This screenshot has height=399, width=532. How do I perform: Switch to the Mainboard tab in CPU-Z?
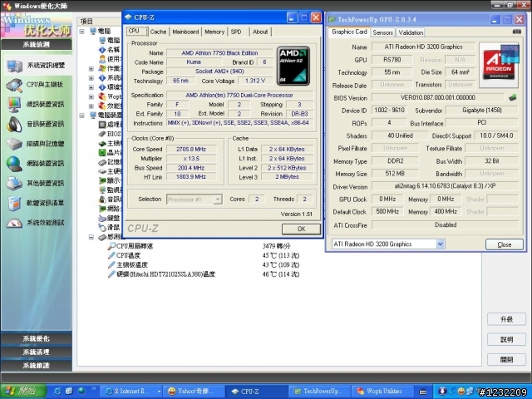coord(185,32)
